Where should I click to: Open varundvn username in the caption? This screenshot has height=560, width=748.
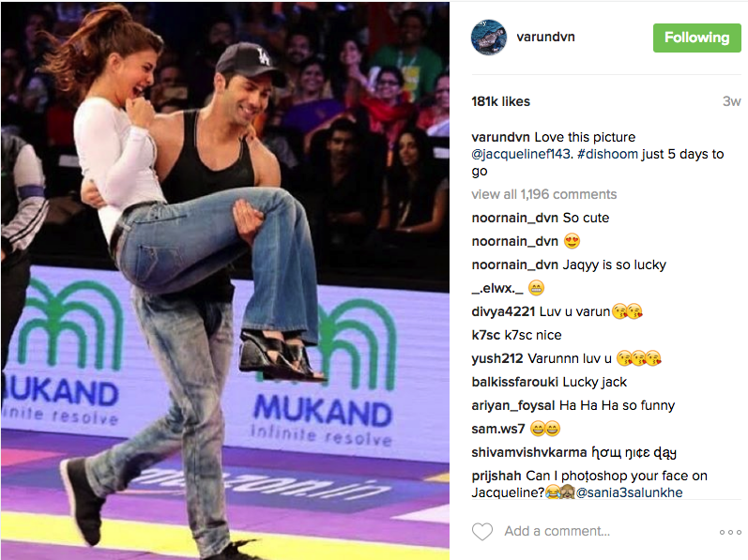point(500,137)
